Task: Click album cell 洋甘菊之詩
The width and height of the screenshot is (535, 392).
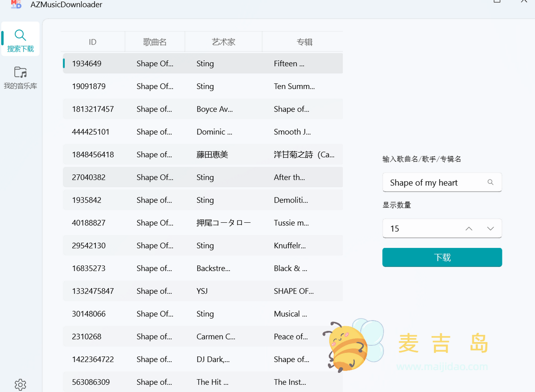Action: click(304, 154)
